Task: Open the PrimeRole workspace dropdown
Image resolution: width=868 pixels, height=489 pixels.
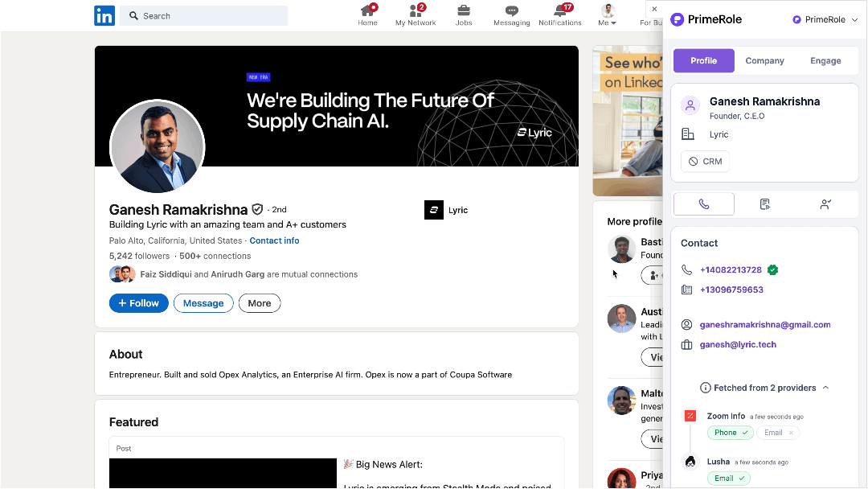Action: 825,19
